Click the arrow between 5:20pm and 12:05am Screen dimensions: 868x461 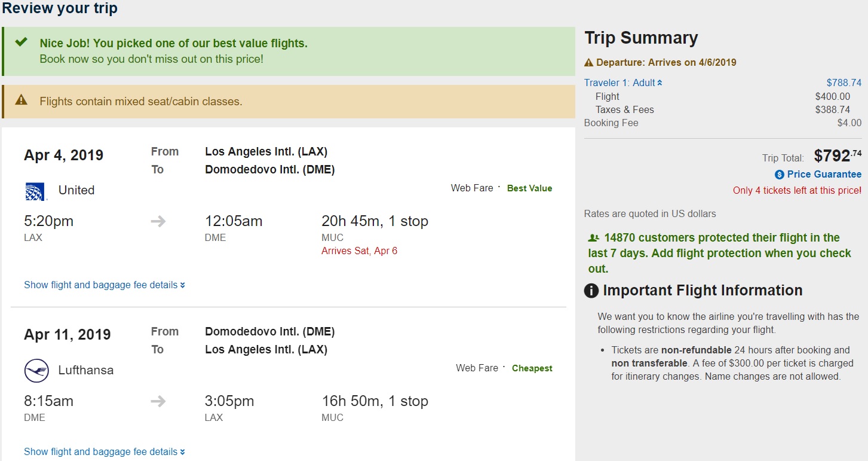point(158,221)
